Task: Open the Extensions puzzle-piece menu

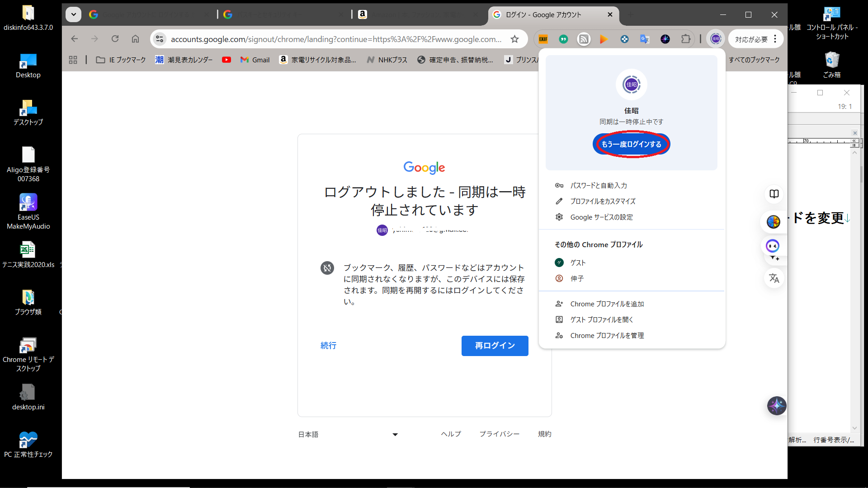Action: point(685,39)
